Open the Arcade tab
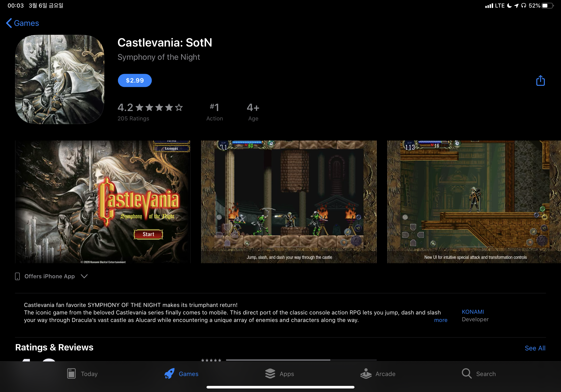Viewport: 561px width, 392px height. click(x=378, y=374)
